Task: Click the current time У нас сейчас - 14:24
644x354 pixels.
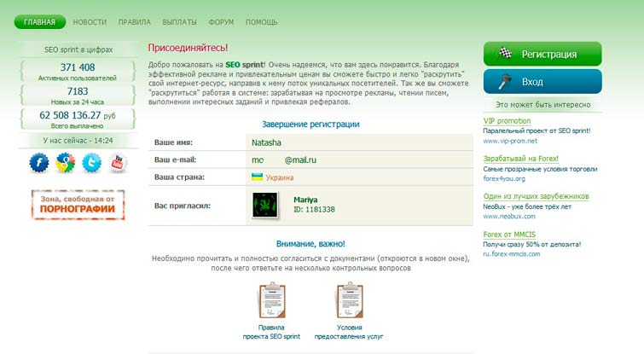Action: [78, 141]
